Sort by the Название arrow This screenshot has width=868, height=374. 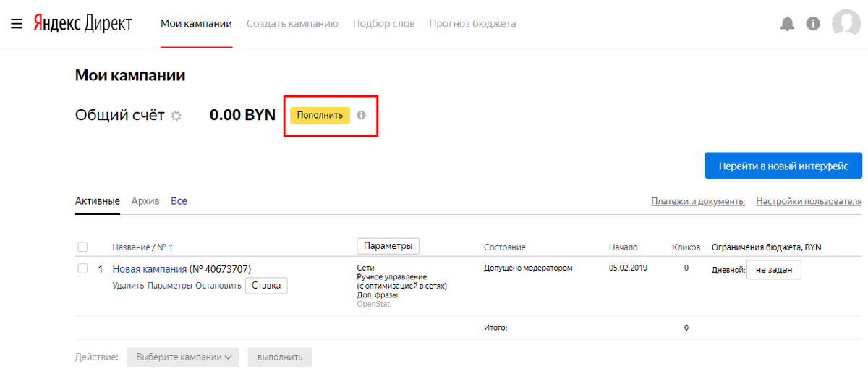tap(171, 247)
